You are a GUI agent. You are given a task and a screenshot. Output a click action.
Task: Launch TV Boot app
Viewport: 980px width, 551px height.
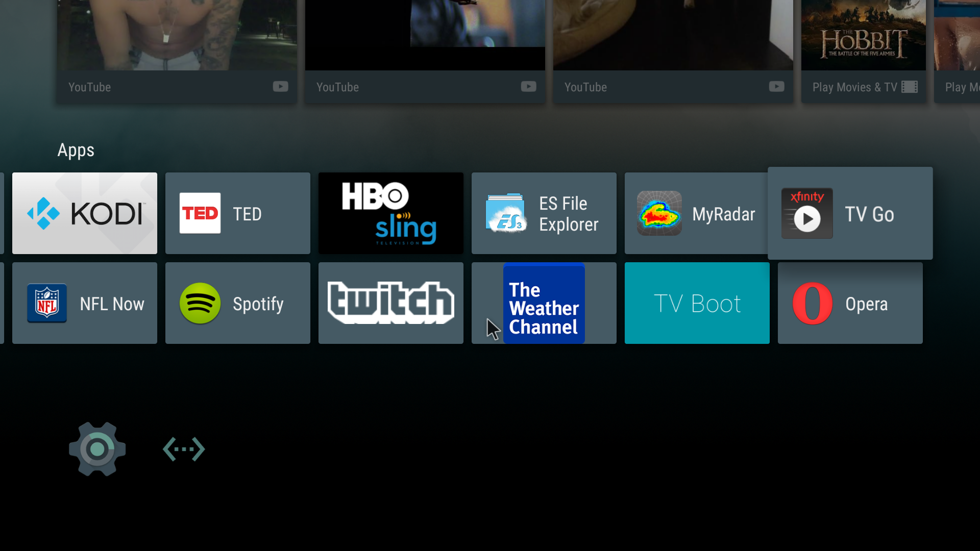click(x=697, y=304)
